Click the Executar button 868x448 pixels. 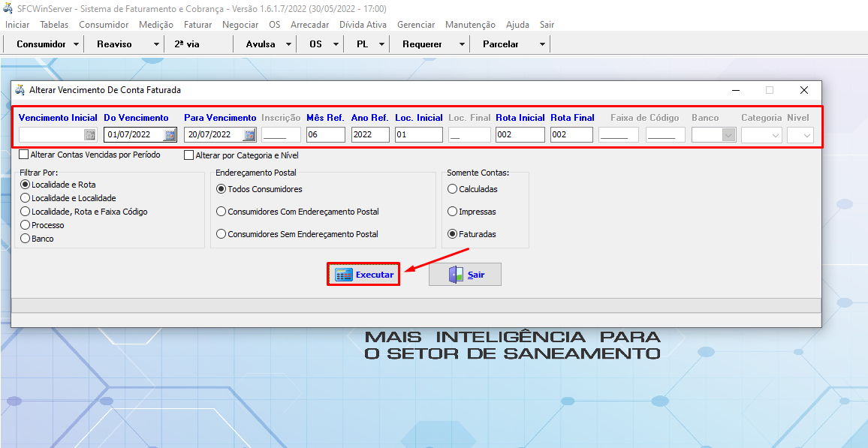tap(363, 275)
